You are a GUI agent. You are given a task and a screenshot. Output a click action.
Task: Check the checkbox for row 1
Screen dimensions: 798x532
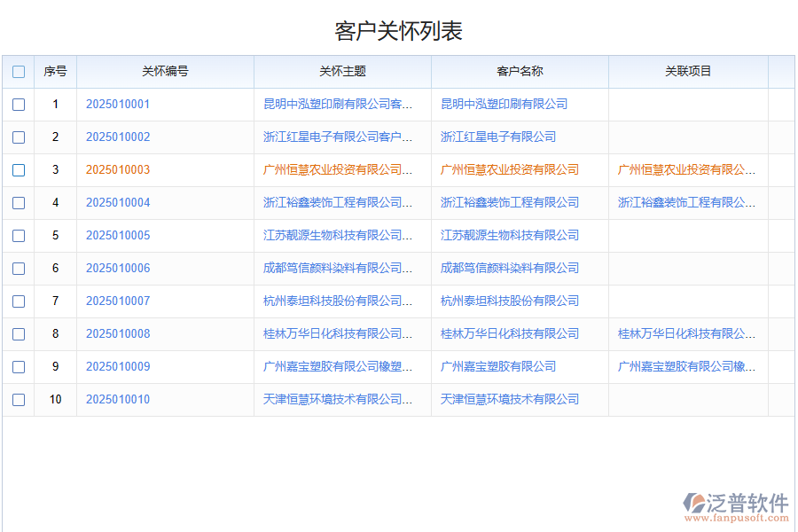(x=19, y=104)
